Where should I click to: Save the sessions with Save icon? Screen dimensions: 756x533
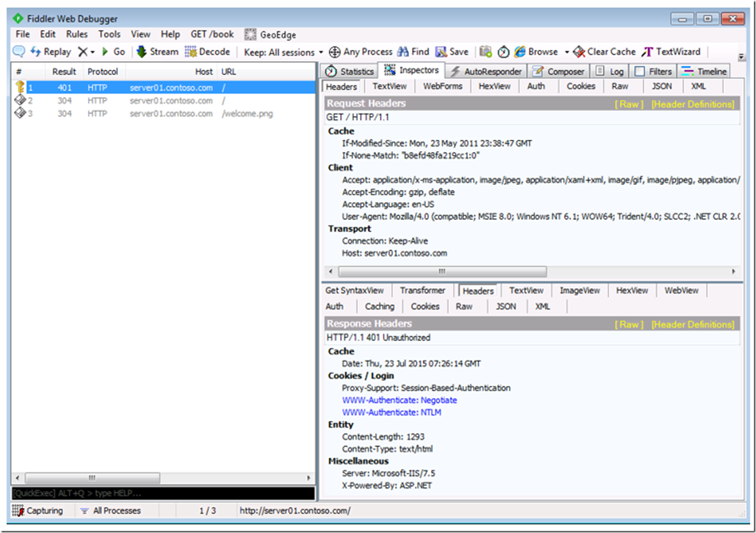452,51
